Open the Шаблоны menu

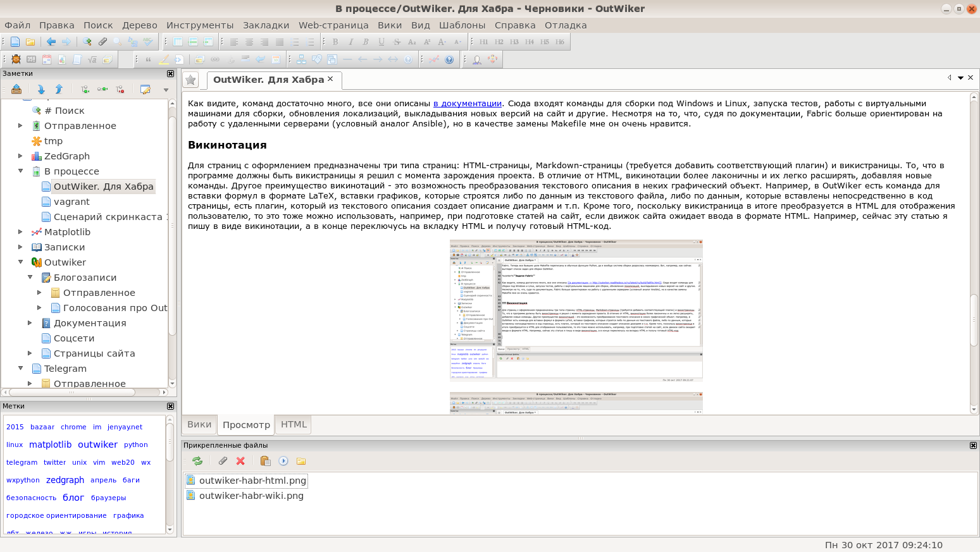(x=462, y=25)
